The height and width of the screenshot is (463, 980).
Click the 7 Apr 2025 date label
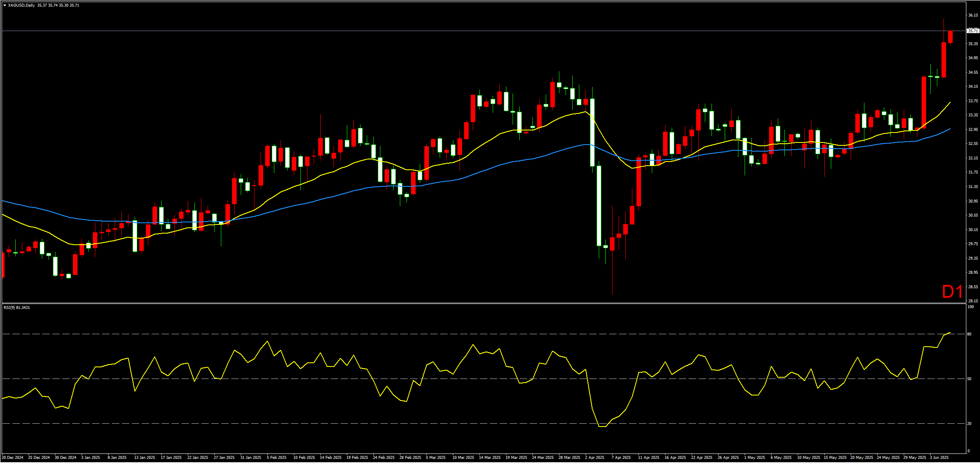point(621,458)
